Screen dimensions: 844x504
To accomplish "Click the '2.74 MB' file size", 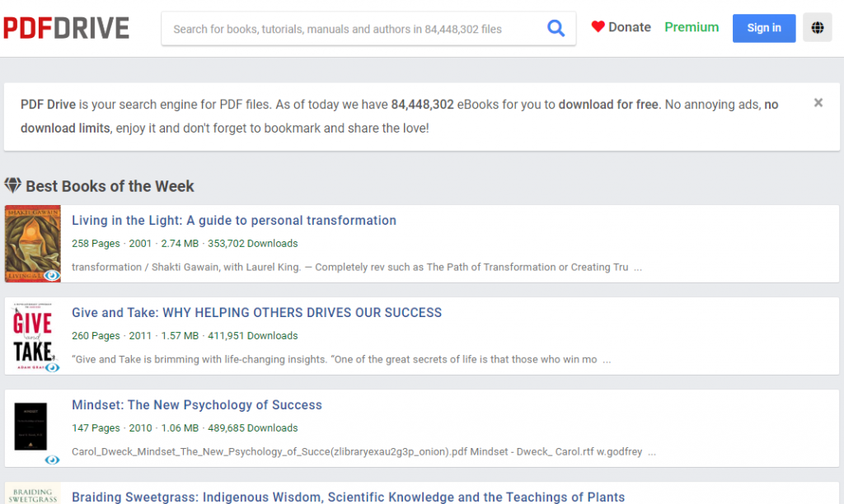I will 180,244.
